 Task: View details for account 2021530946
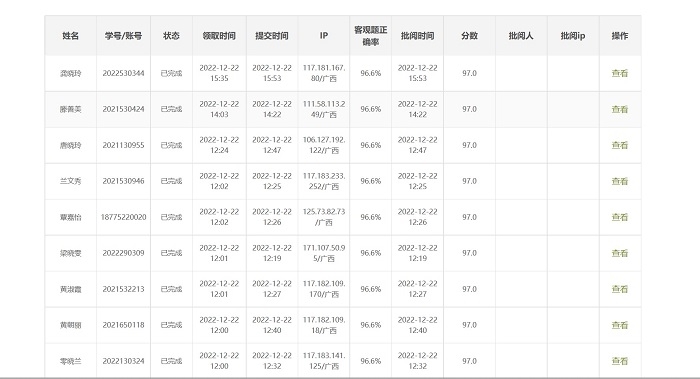[x=620, y=181]
